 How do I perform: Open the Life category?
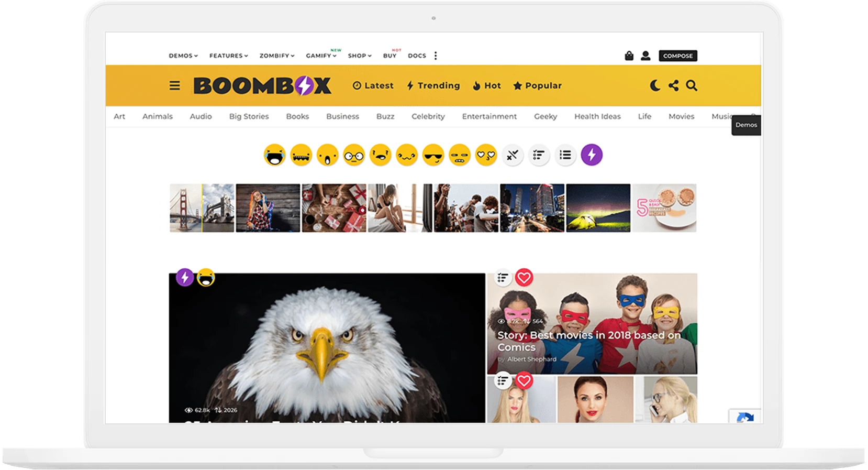click(x=645, y=116)
